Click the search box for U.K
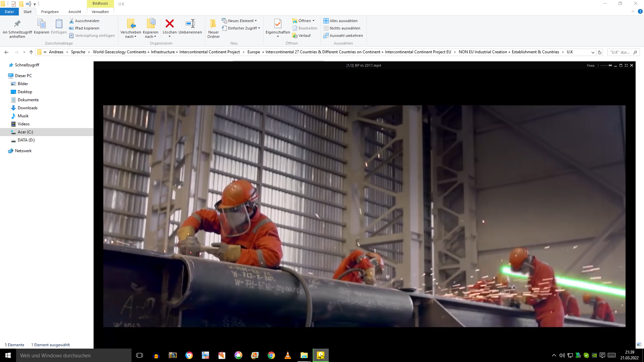Screen dimensions: 644x362 click(623, 52)
